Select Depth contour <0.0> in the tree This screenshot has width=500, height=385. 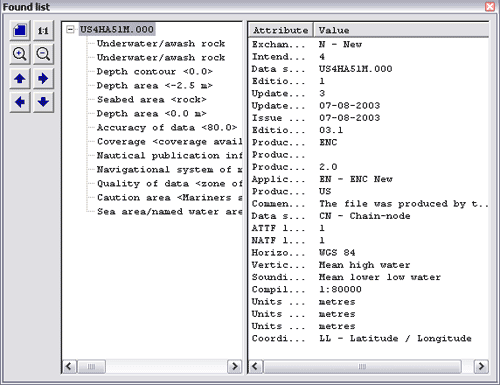154,72
